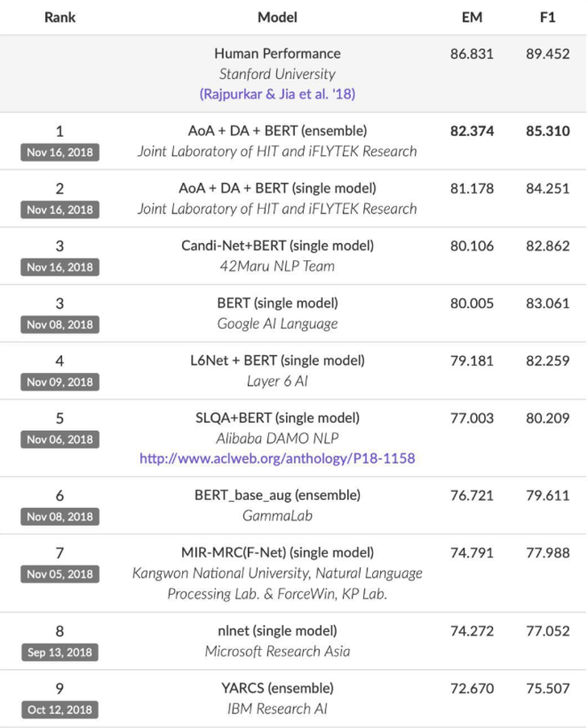Select the AoA + DA + BERT (single model) entry
This screenshot has width=588, height=728.
pos(277,188)
